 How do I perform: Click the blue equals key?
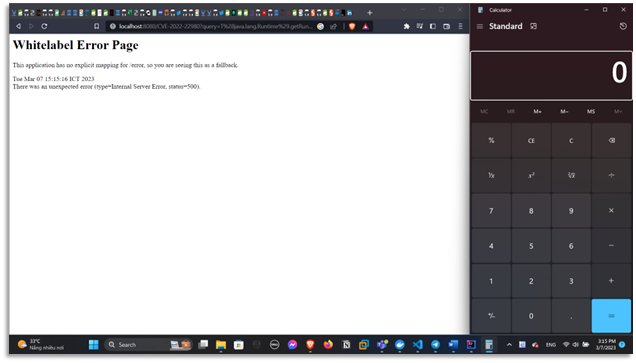pyautogui.click(x=611, y=316)
